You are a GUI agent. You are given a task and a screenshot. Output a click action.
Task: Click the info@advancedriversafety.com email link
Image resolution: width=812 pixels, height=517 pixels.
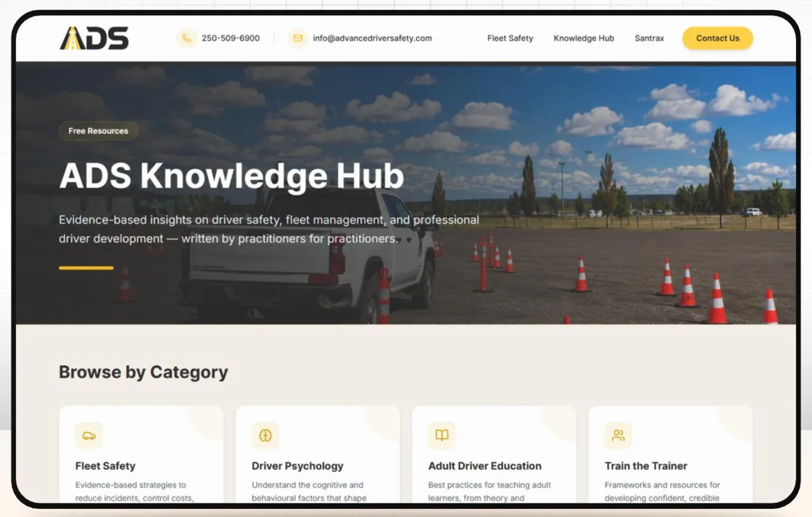[x=372, y=38]
